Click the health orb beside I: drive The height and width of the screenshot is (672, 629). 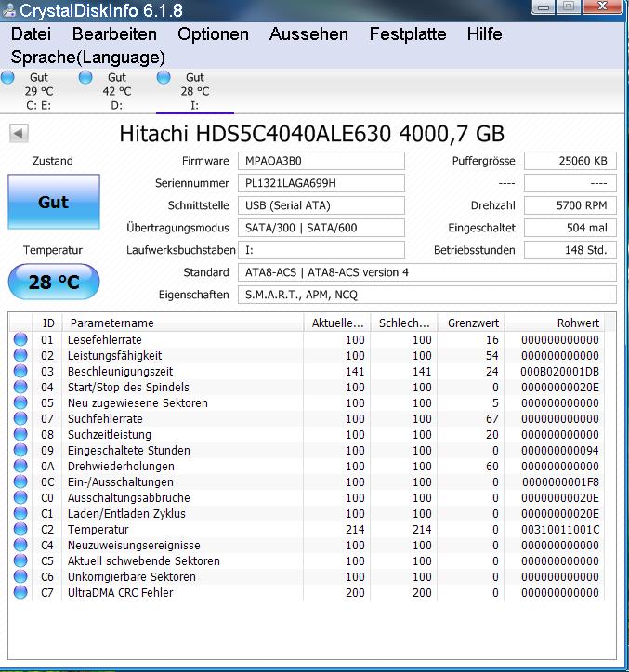coord(164,77)
